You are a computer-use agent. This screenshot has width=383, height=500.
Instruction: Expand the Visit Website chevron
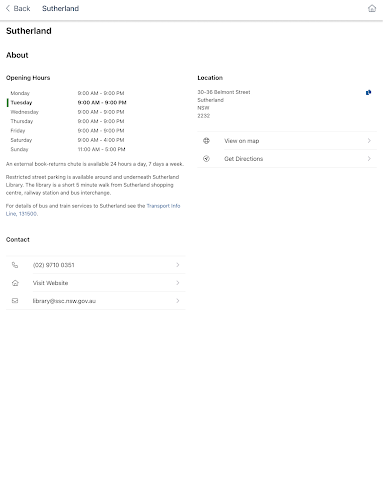(x=178, y=283)
